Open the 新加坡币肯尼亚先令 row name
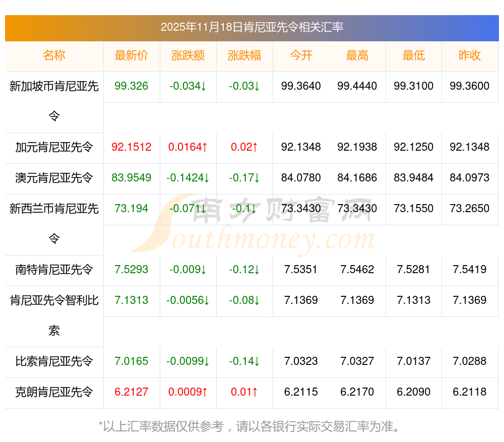The height and width of the screenshot is (442, 504). pyautogui.click(x=54, y=87)
